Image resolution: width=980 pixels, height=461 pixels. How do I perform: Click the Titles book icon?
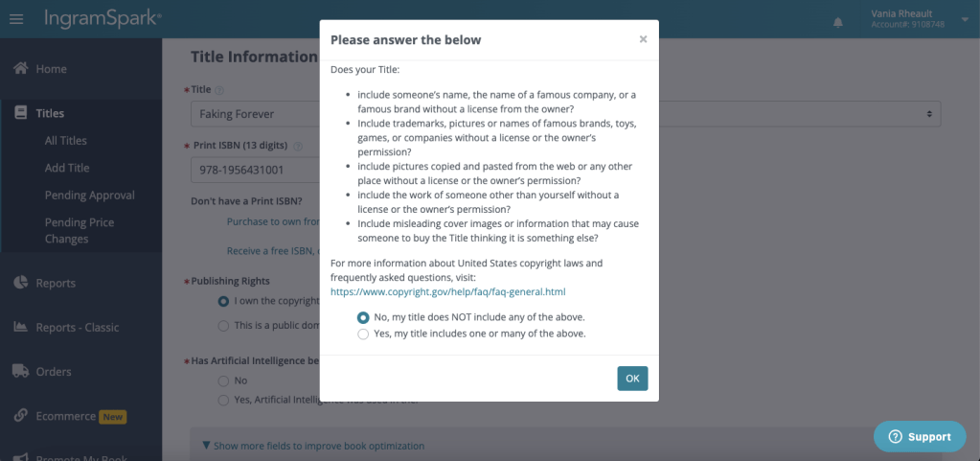(x=20, y=113)
